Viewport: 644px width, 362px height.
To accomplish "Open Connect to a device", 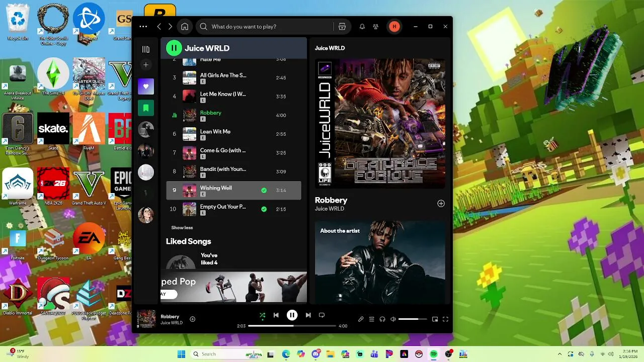I will click(382, 319).
